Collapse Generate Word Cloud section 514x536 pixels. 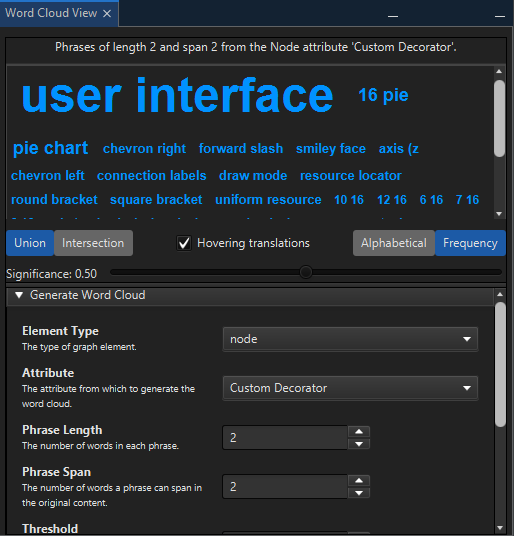19,295
